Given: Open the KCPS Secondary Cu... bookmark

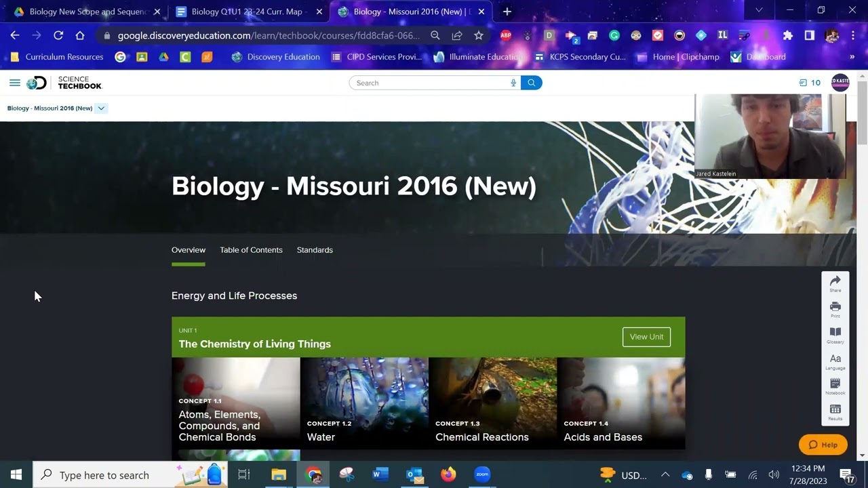Looking at the screenshot, I should pyautogui.click(x=580, y=57).
